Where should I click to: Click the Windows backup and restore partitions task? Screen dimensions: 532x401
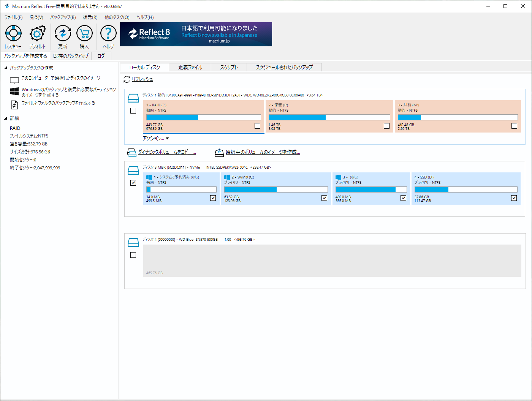69,92
